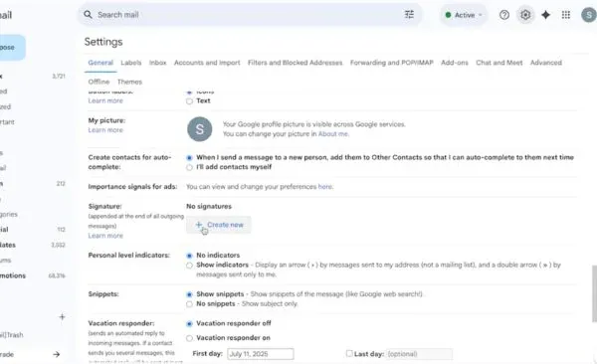Expand the Active status dropdown

(x=464, y=15)
